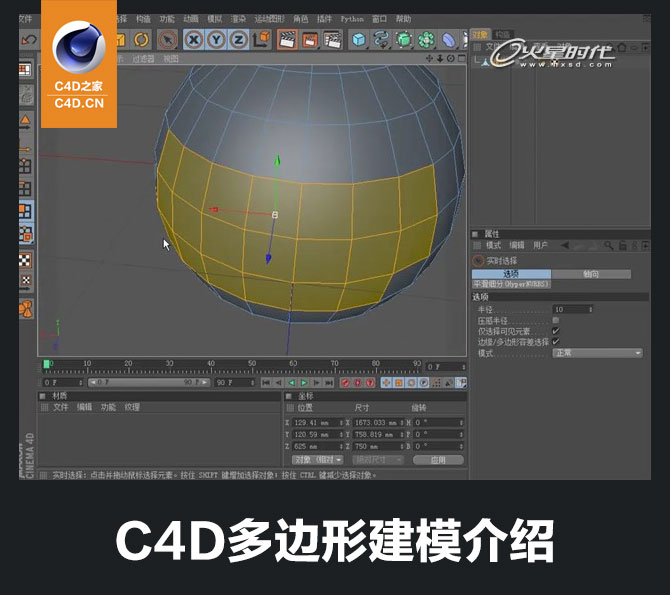Open the 运动图形 menu
The image size is (670, 595).
269,19
